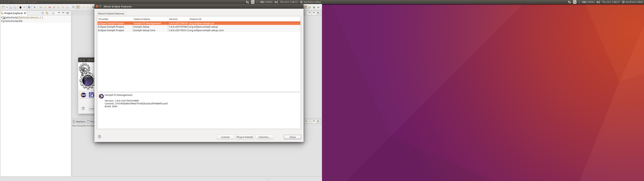Select the Oomph Setup Core row
The height and width of the screenshot is (181, 644).
click(199, 30)
